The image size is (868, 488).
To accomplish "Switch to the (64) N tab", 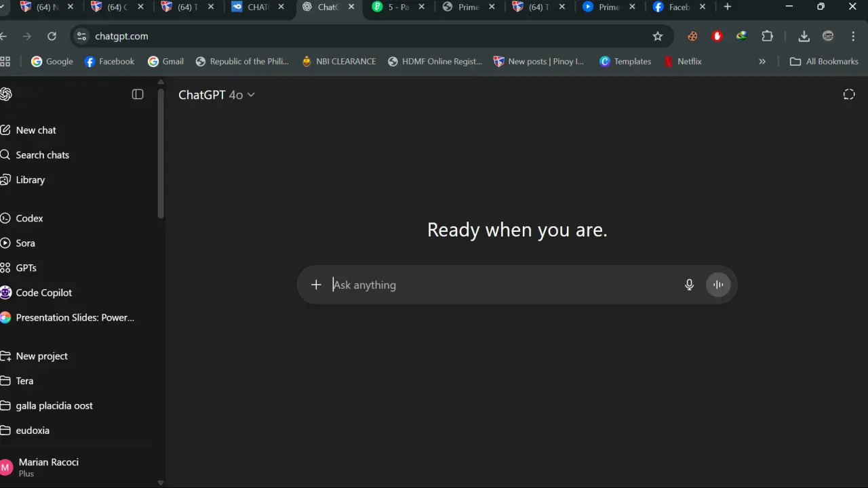I will (46, 7).
